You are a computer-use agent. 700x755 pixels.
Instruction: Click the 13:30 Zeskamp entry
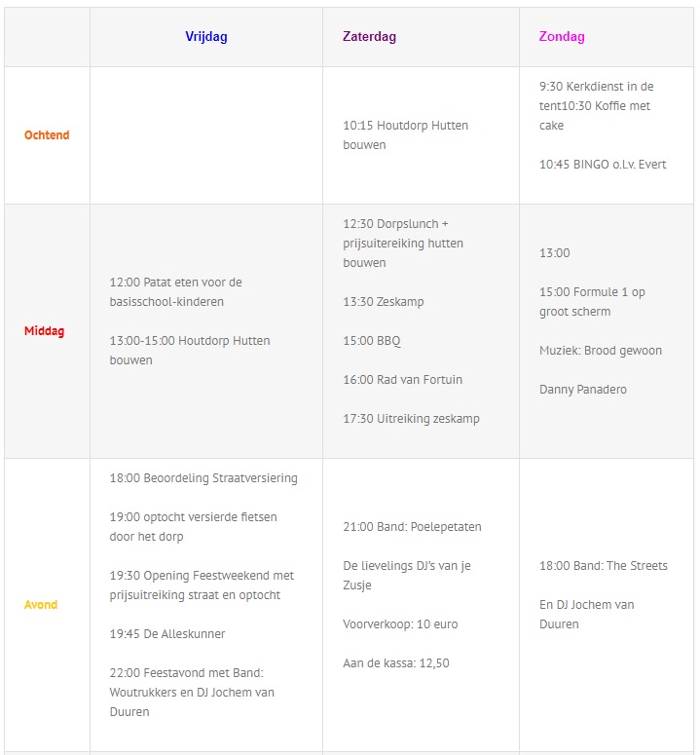click(384, 301)
